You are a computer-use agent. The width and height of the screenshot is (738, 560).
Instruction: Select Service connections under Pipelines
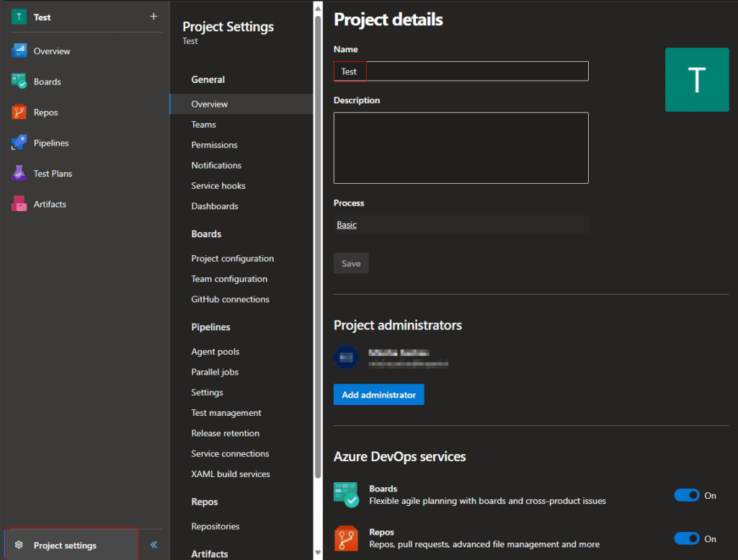[230, 454]
